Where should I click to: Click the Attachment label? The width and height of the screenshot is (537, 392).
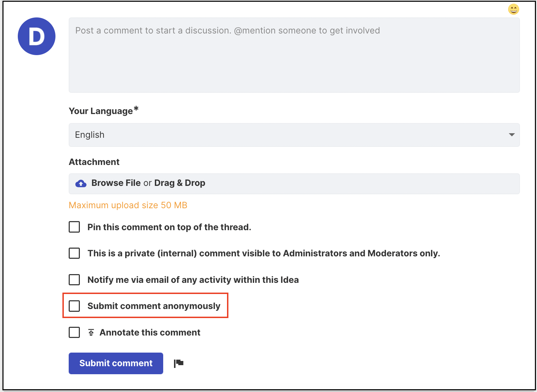[x=94, y=162]
